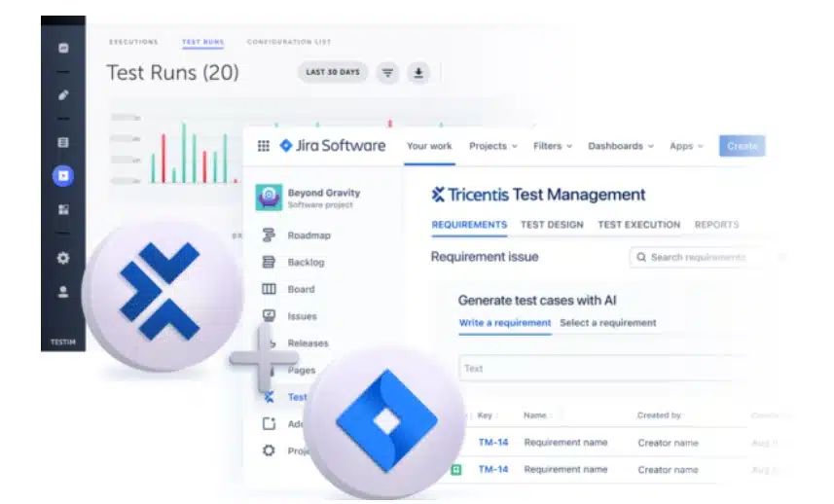
Task: Open settings gear in the dark sidebar
Action: tap(63, 258)
